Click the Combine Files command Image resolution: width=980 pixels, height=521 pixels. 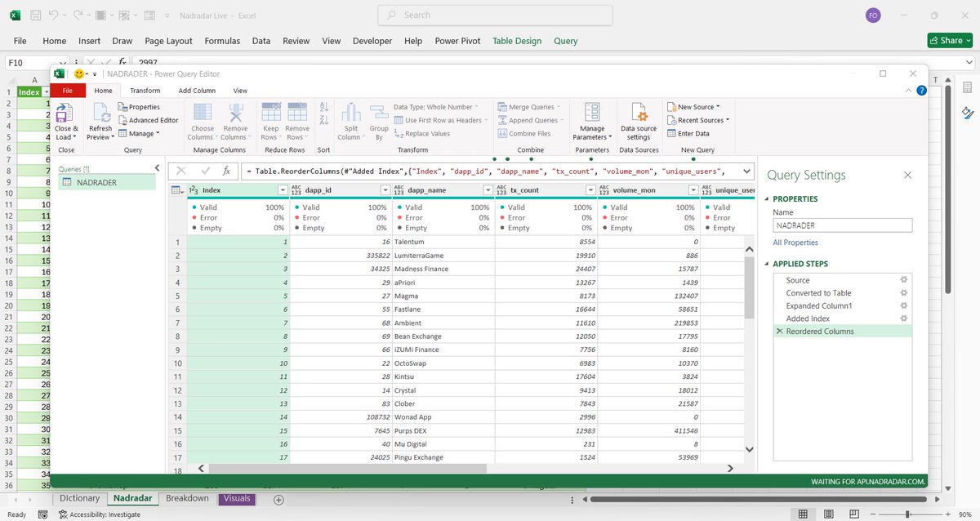tap(524, 133)
